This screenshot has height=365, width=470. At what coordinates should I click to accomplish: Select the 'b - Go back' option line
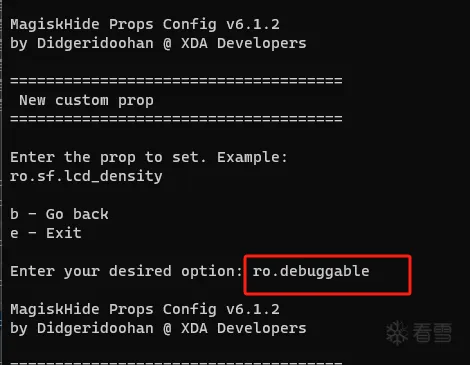click(x=59, y=214)
